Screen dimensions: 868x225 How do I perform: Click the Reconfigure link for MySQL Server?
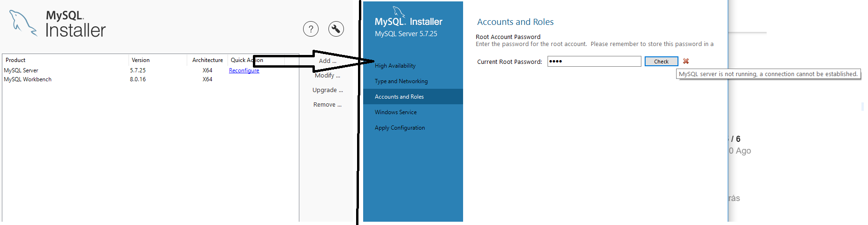pos(244,70)
